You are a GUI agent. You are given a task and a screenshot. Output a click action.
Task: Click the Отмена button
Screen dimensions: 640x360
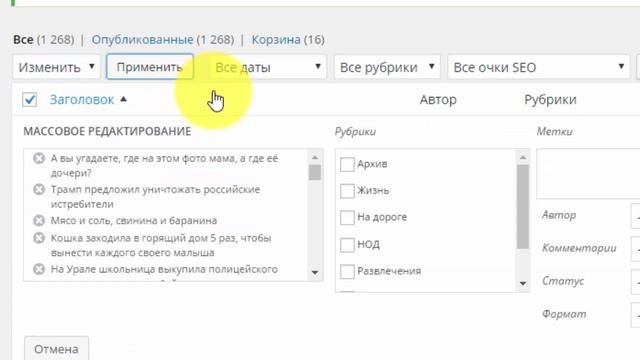[56, 349]
